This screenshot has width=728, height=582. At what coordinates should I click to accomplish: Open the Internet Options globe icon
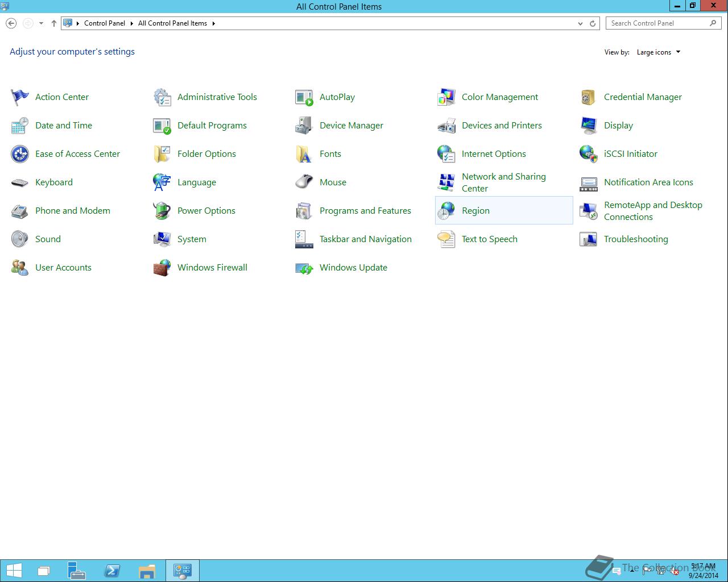[446, 154]
